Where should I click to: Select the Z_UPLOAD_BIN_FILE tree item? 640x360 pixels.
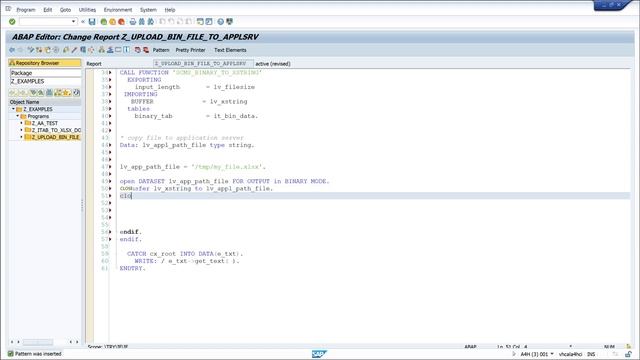56,137
